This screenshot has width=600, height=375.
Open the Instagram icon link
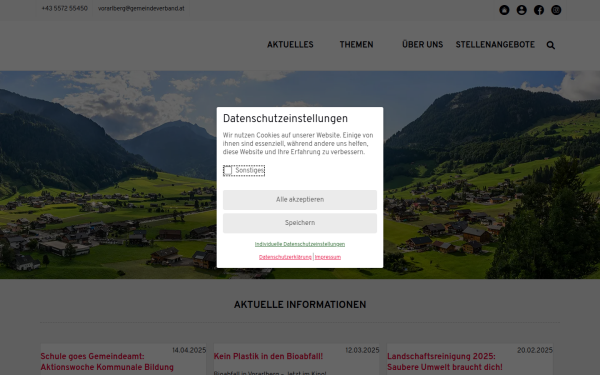point(556,10)
